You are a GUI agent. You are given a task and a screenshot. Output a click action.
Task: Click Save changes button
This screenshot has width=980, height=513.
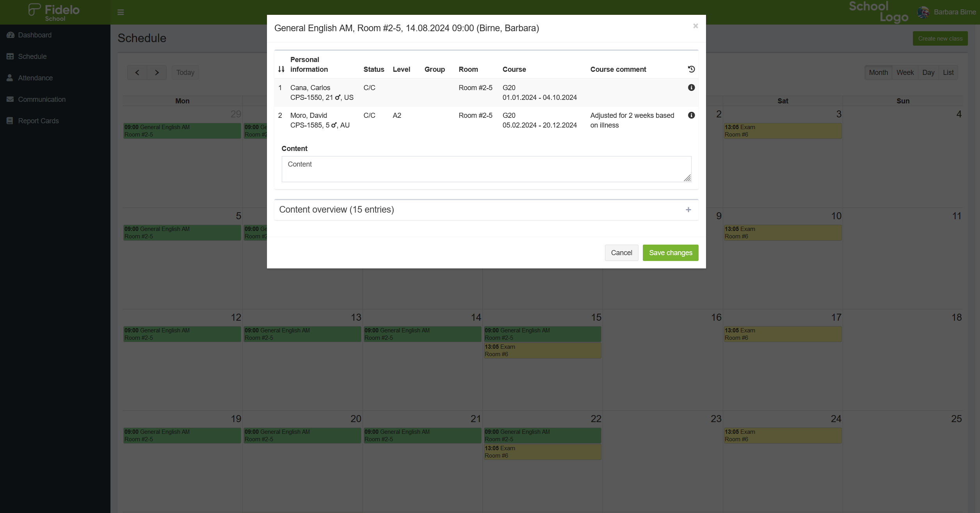tap(670, 253)
